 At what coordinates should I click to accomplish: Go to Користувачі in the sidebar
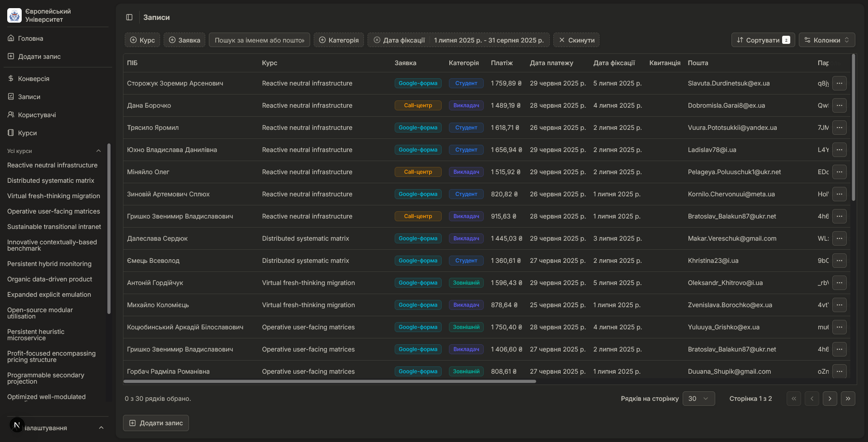click(37, 115)
